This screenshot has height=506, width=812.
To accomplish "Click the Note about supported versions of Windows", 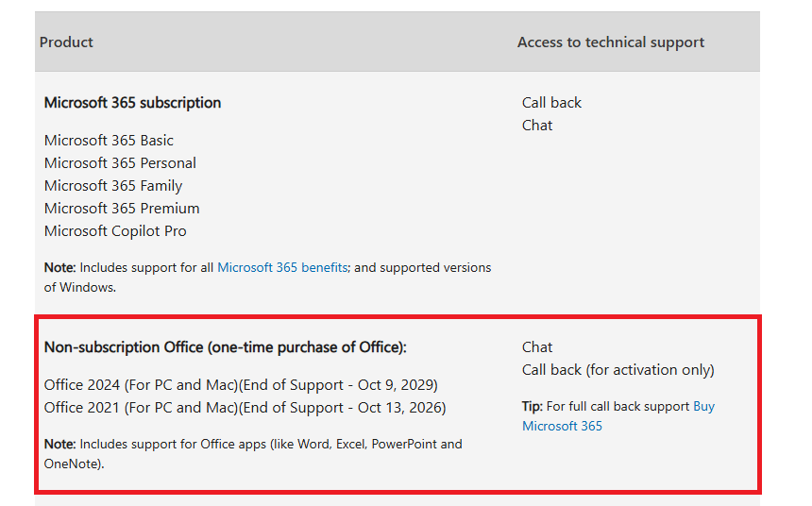I will click(267, 278).
